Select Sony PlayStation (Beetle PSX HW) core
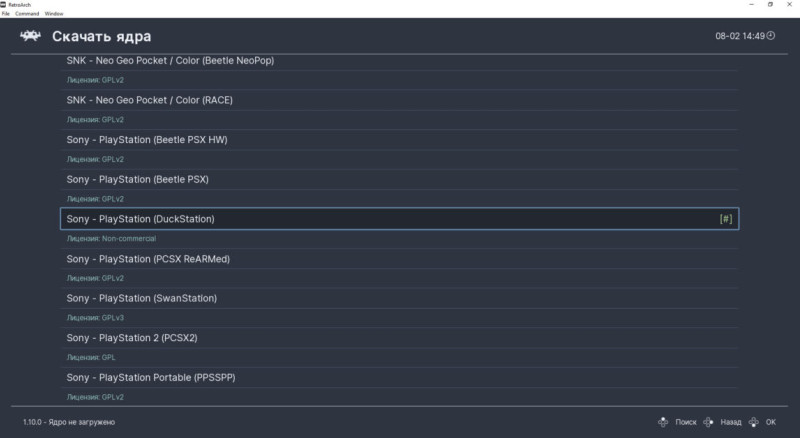 pyautogui.click(x=399, y=140)
